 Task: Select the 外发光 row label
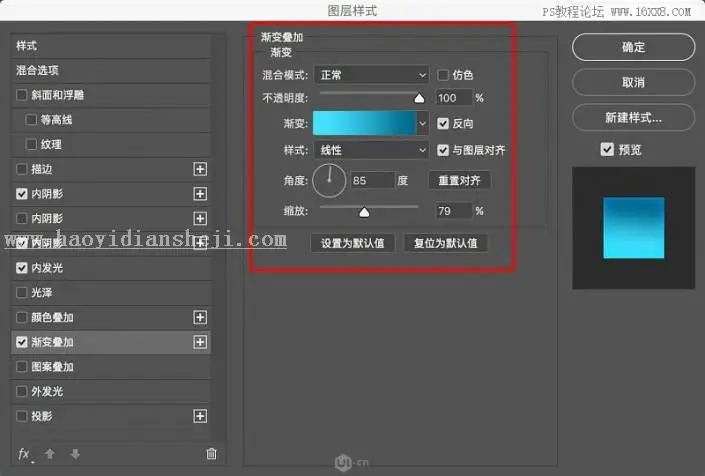(x=47, y=391)
